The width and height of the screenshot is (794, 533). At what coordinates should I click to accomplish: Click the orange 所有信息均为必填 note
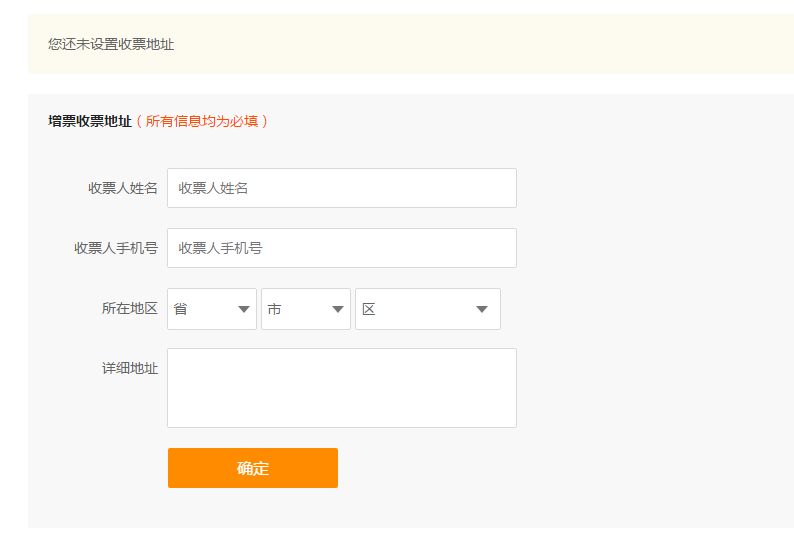point(202,121)
